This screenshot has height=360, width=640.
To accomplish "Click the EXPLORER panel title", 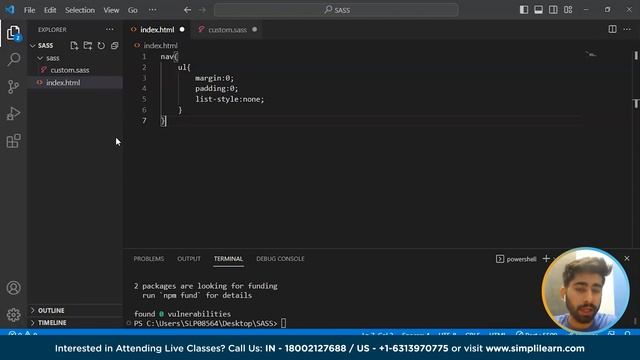I will point(52,30).
